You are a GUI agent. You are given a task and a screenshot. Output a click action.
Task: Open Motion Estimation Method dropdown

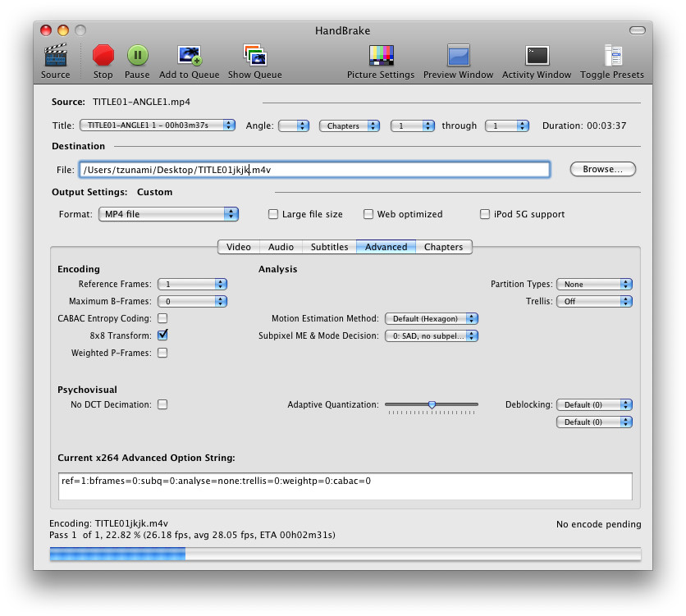[x=432, y=319]
